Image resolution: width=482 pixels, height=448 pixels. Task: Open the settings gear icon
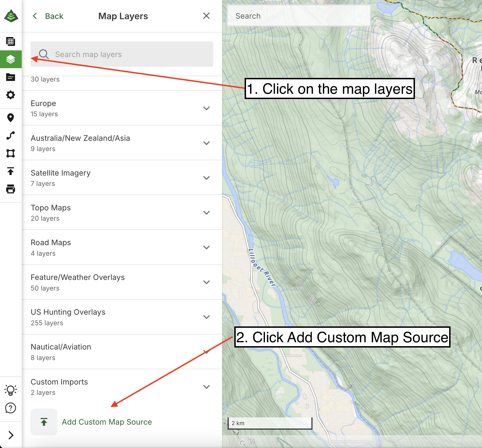pyautogui.click(x=11, y=95)
